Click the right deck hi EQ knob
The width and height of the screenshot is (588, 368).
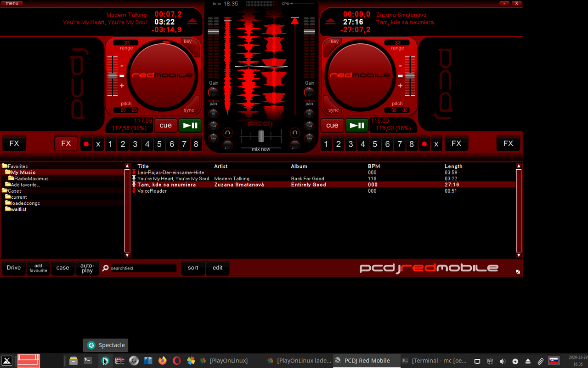point(309,113)
